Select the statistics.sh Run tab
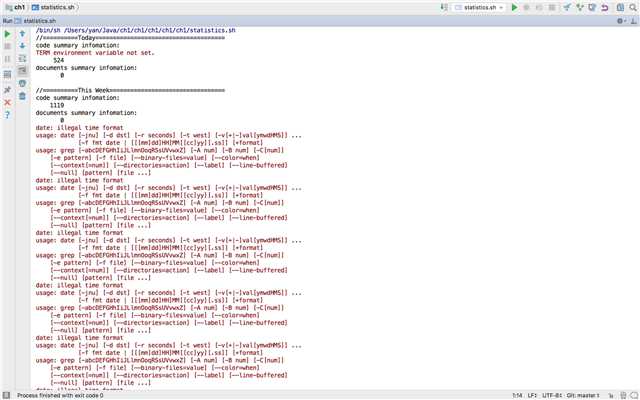Viewport: 640px width, 400px height. point(36,21)
